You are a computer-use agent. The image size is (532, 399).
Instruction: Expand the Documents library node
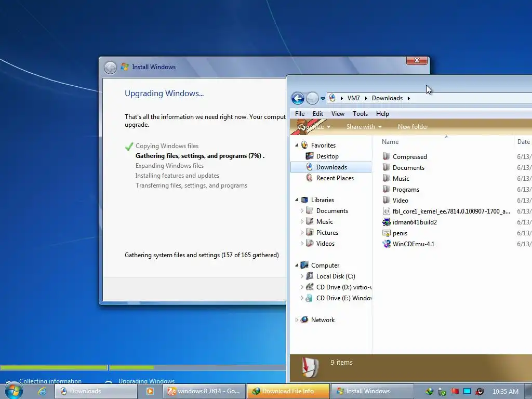(302, 211)
